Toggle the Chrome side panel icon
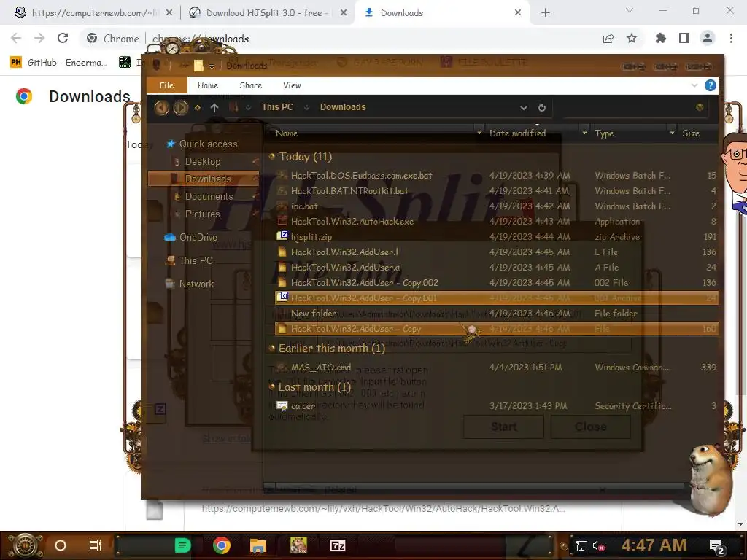 (684, 38)
